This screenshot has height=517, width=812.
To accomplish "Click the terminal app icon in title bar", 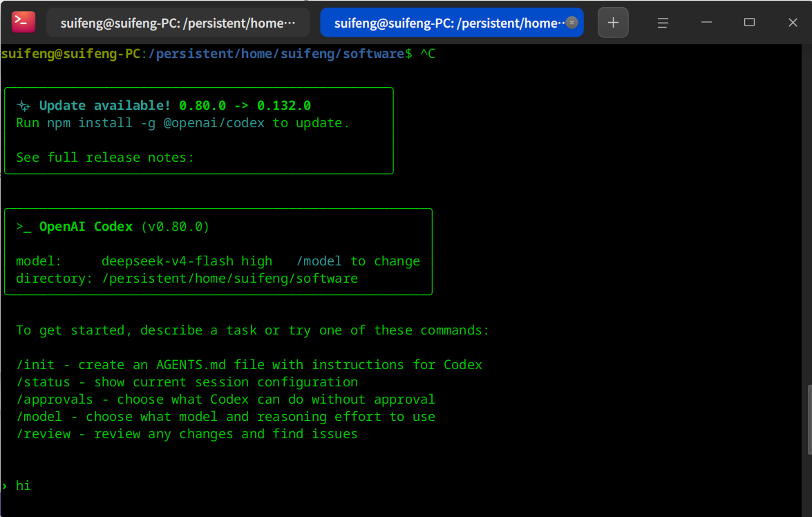I will tap(23, 22).
